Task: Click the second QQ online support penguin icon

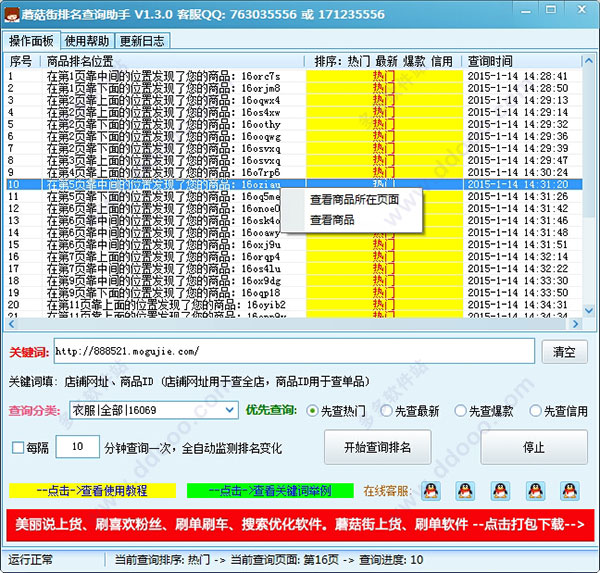Action: click(465, 491)
